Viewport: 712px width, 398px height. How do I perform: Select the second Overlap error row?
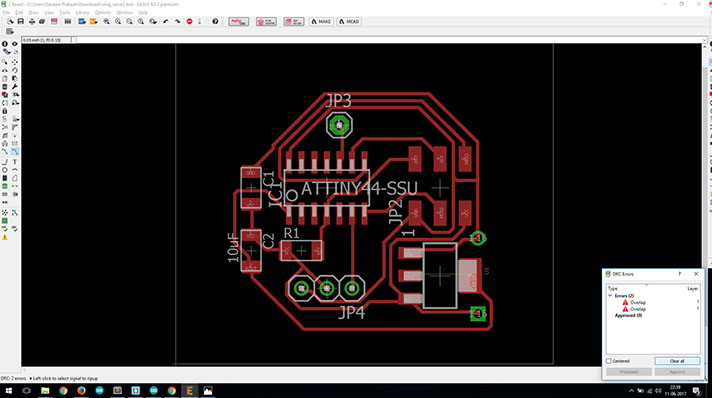click(638, 309)
